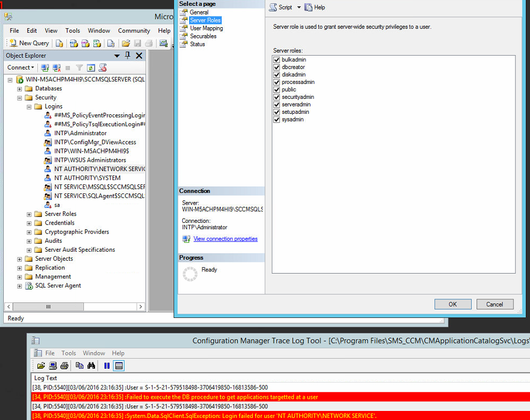Viewport: 530px width, 420px height.
Task: Select INTP\WSUS Administrators login
Action: [x=90, y=160]
